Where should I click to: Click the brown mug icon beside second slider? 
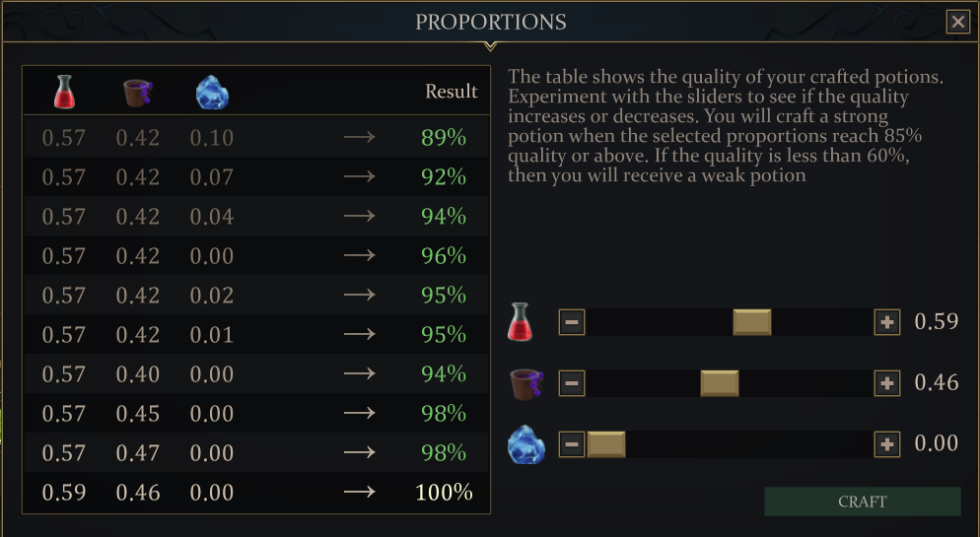pos(522,383)
